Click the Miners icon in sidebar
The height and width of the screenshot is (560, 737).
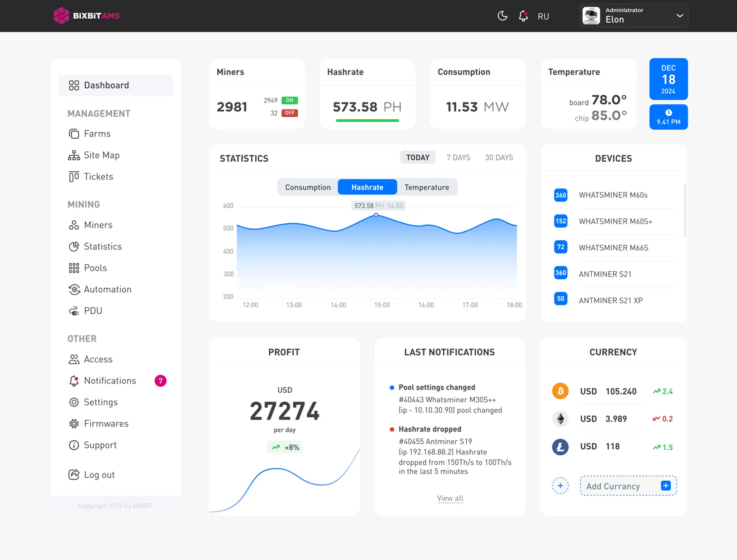point(74,225)
